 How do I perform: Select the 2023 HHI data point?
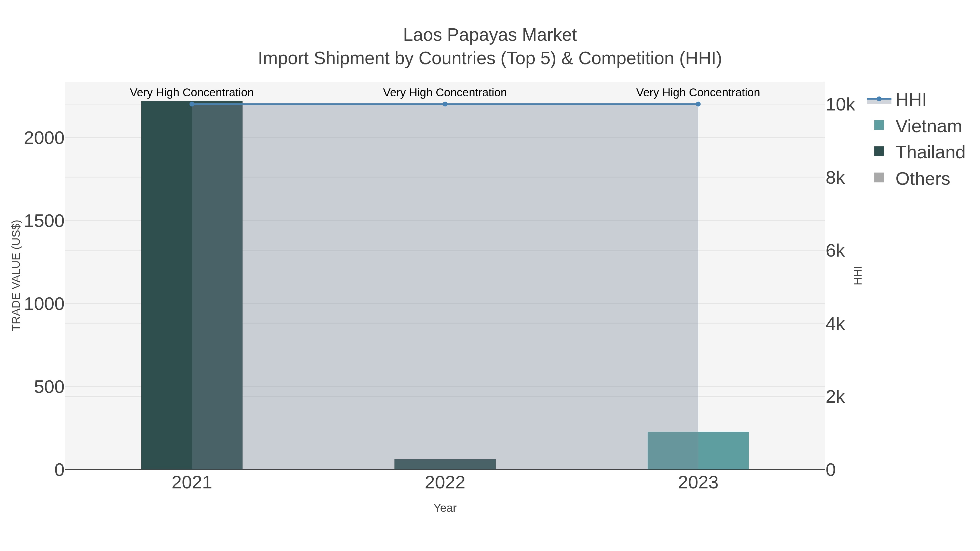point(698,104)
